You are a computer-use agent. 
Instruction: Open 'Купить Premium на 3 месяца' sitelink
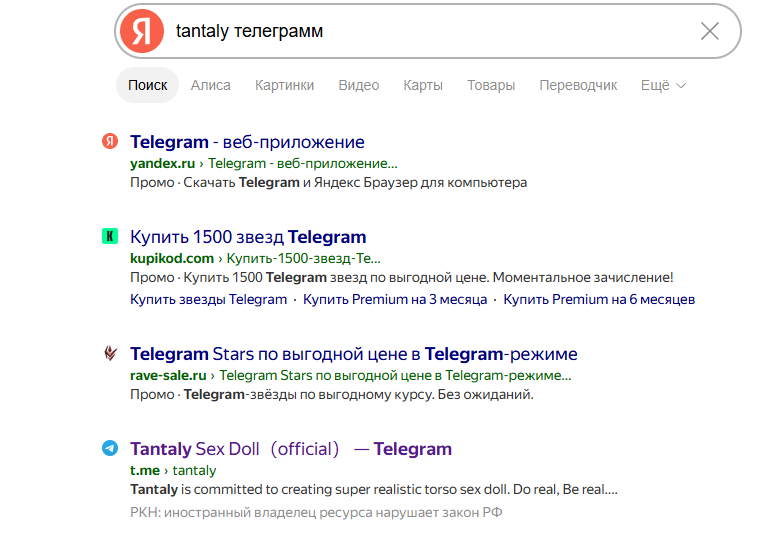pyautogui.click(x=395, y=299)
